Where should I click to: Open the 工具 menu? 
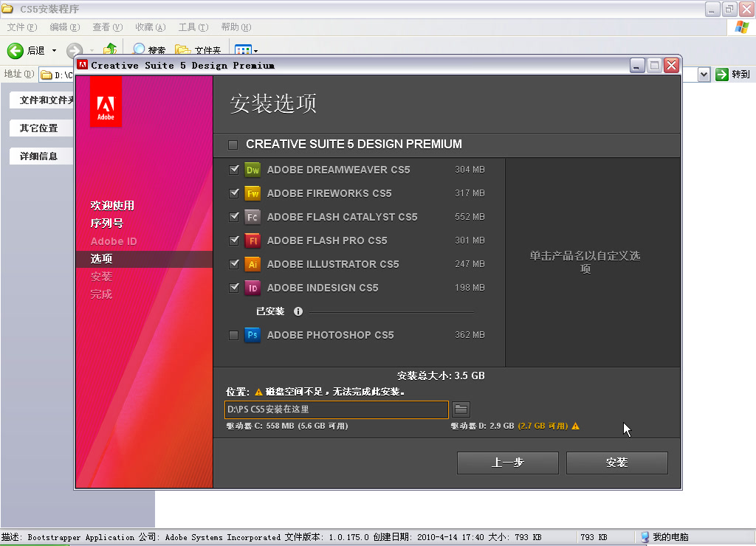click(x=193, y=27)
